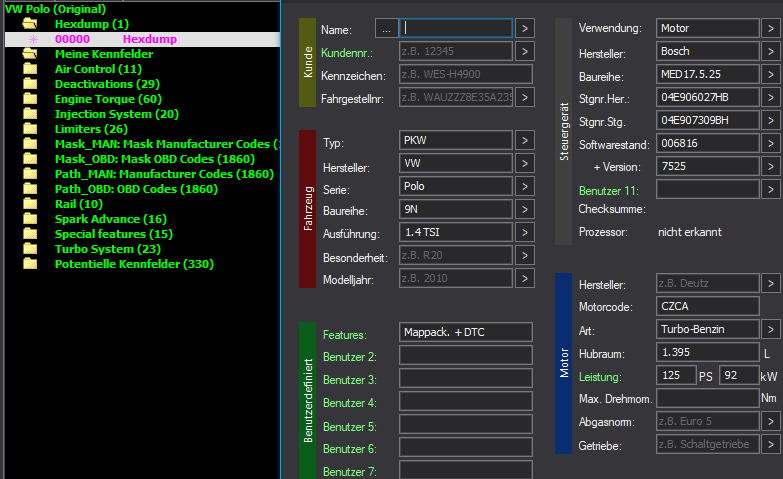
Task: Click the Steuergerät Hersteller Bosch field
Action: click(x=708, y=51)
